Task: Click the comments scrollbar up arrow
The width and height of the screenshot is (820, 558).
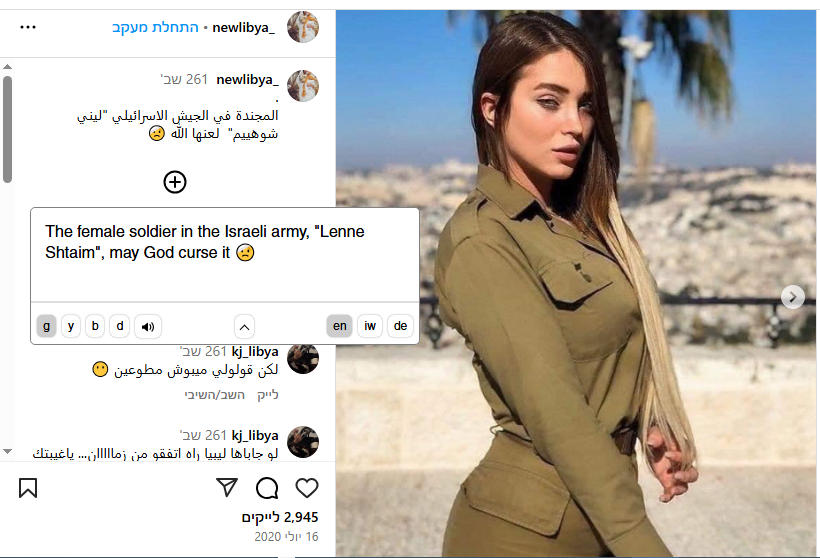Action: 7,67
